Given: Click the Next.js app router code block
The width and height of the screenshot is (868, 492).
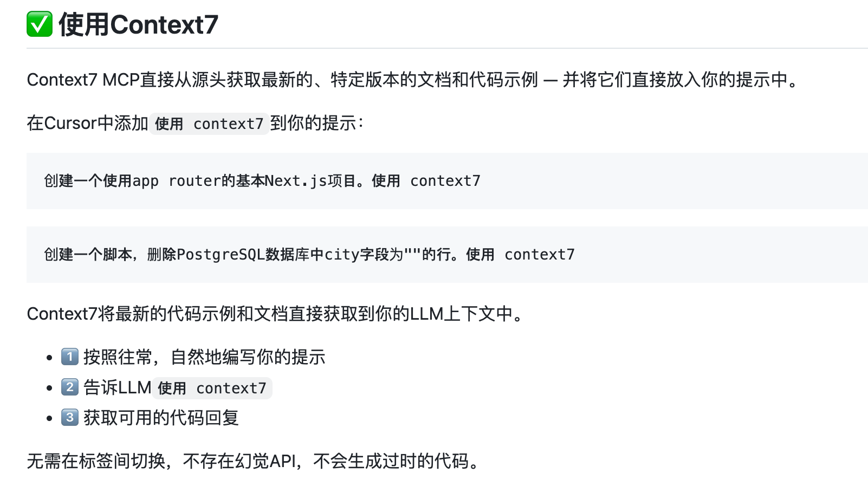Looking at the screenshot, I should click(x=447, y=181).
